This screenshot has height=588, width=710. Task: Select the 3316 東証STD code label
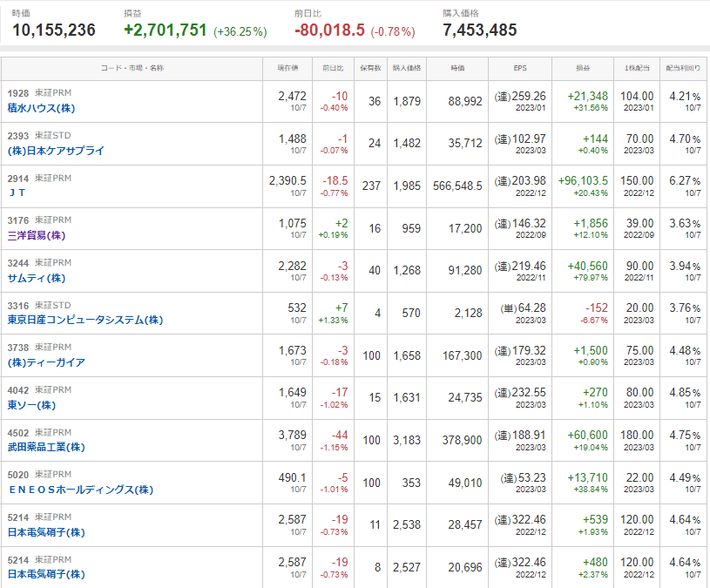[39, 306]
